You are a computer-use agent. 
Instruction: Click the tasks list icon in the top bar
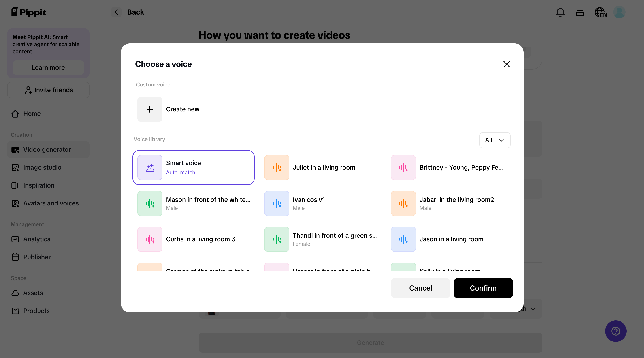click(580, 12)
